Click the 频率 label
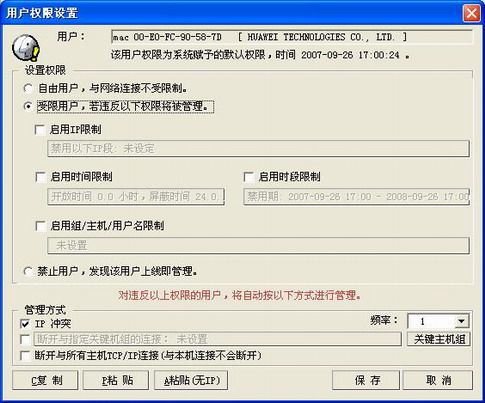The image size is (485, 403). [x=384, y=321]
